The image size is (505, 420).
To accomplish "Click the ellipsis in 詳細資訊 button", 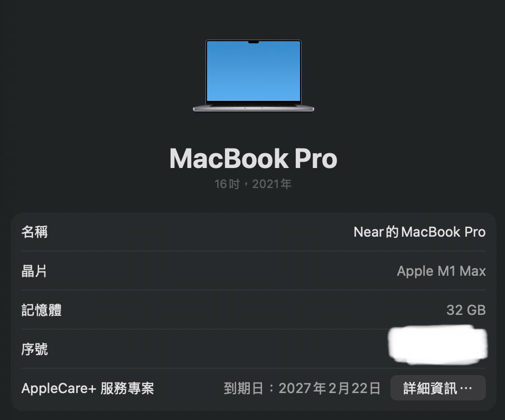I will click(466, 388).
